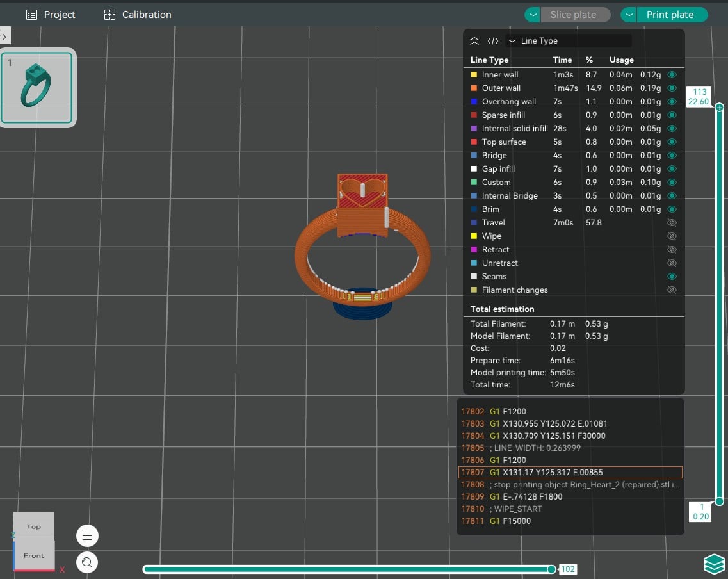Viewport: 728px width, 579px height.
Task: Click the Model printing time value 5m50s
Action: pos(562,373)
